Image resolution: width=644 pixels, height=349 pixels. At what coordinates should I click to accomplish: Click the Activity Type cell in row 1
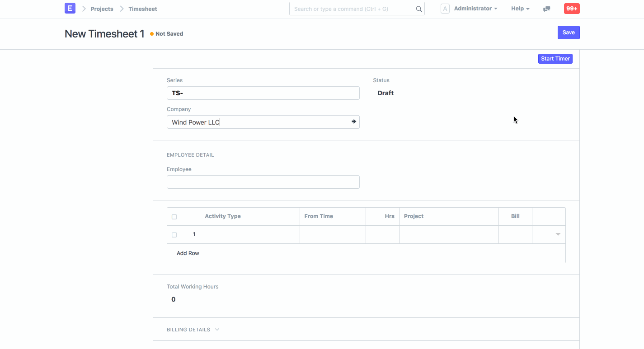[250, 235]
